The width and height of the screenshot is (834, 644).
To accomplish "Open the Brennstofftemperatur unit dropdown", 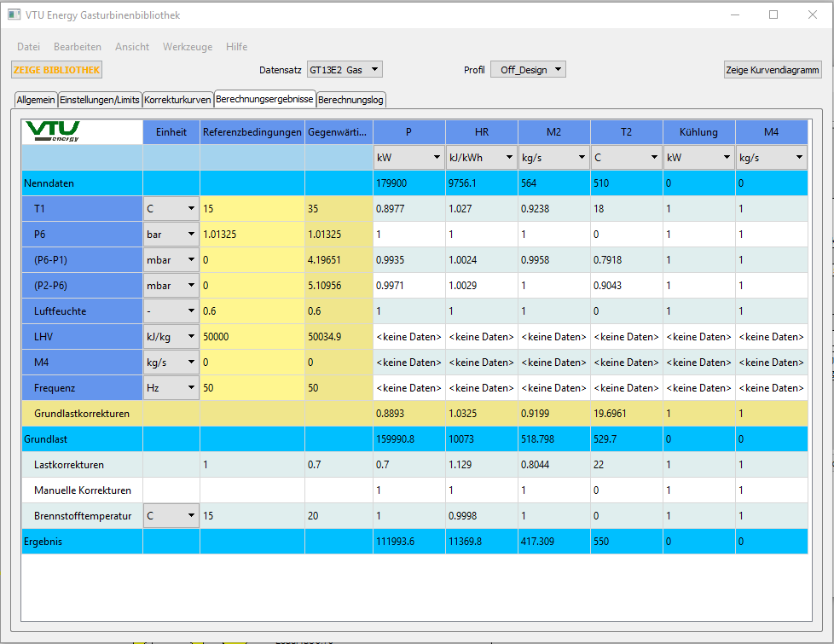I will (x=171, y=516).
